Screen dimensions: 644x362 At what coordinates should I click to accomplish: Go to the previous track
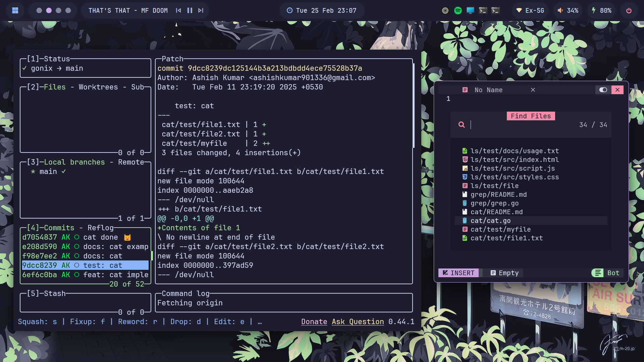pos(178,10)
